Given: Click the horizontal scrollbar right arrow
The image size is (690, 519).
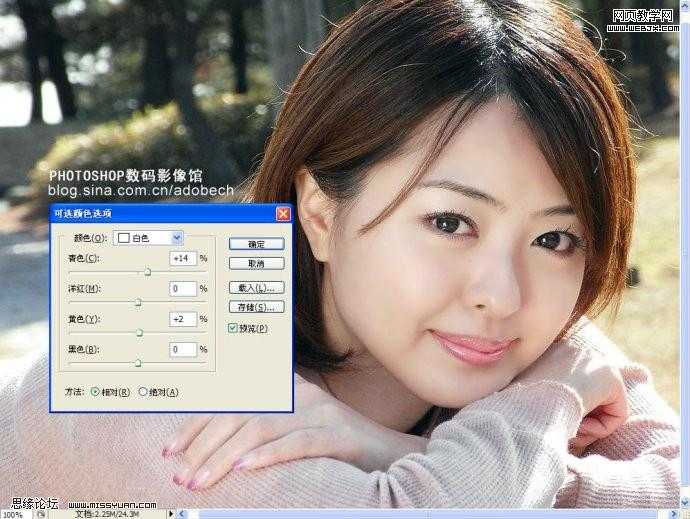Looking at the screenshot, I should pos(673,514).
